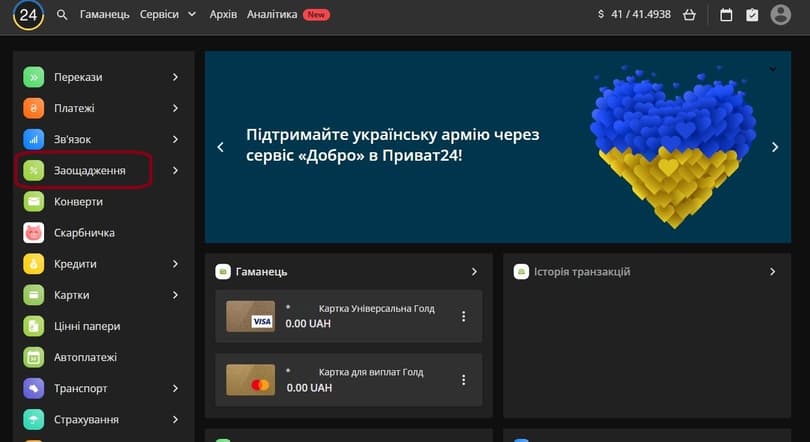Viewport: 810px width, 442px height.
Task: Select the Visa card thumbnail
Action: pos(251,316)
